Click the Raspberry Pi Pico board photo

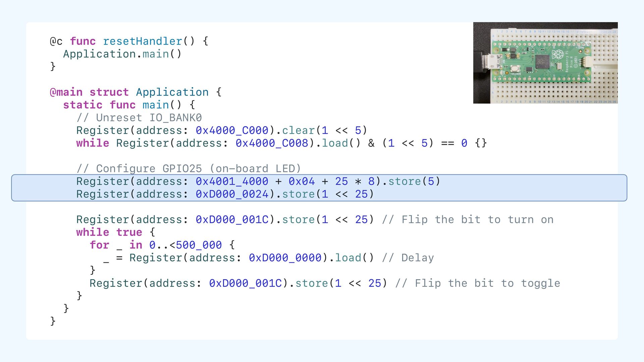[545, 63]
